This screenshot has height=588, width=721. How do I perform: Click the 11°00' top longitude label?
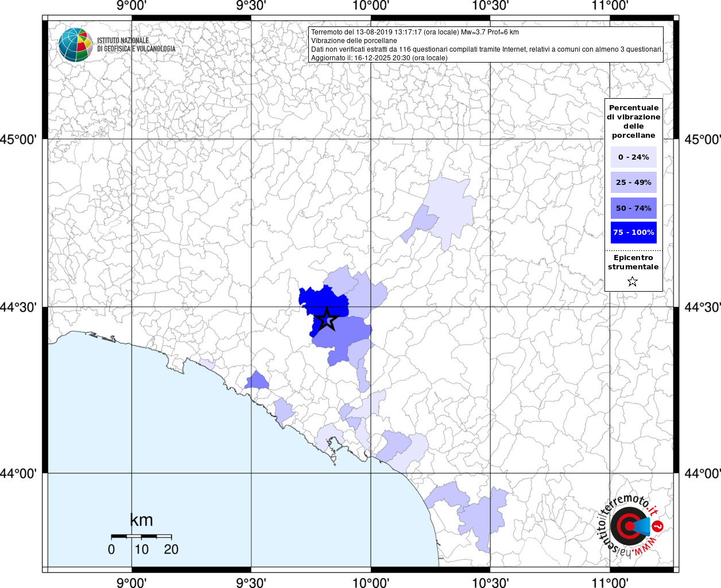coord(610,6)
